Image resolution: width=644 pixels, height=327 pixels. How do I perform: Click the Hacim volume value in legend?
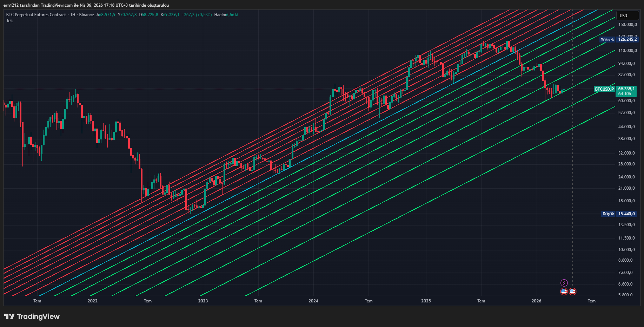click(x=226, y=15)
